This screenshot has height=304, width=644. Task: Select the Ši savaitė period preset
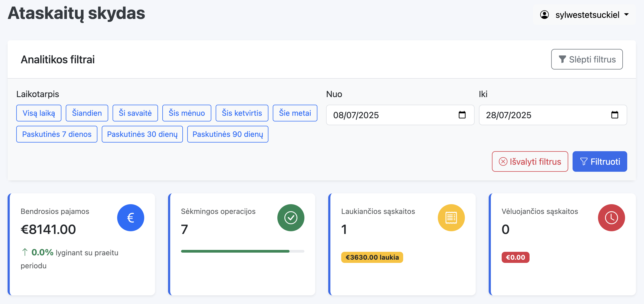(135, 113)
